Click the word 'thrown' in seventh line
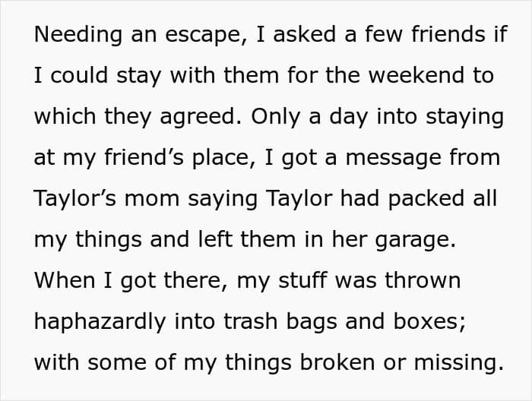 (x=423, y=280)
